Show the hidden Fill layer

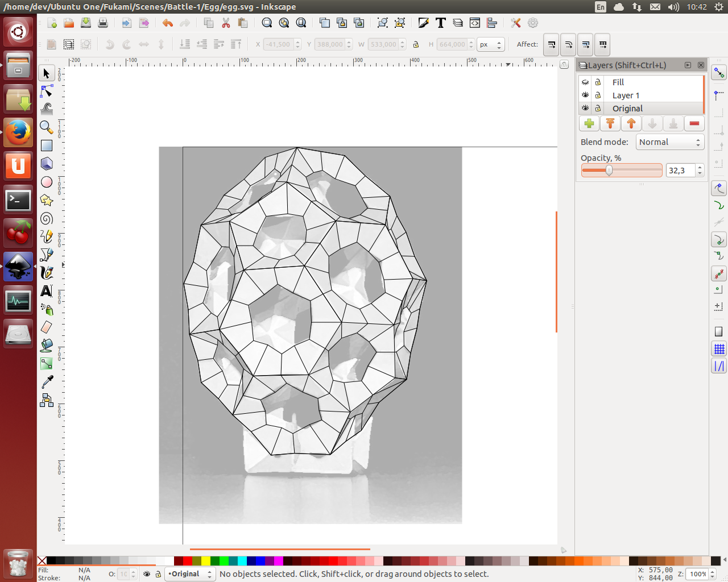click(x=585, y=82)
